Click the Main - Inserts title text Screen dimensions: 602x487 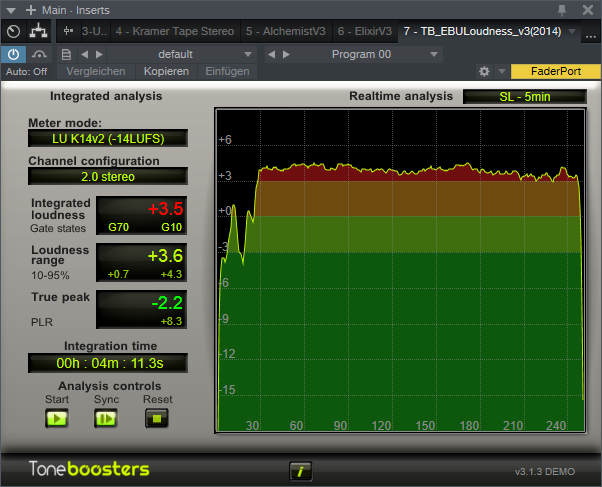(76, 10)
